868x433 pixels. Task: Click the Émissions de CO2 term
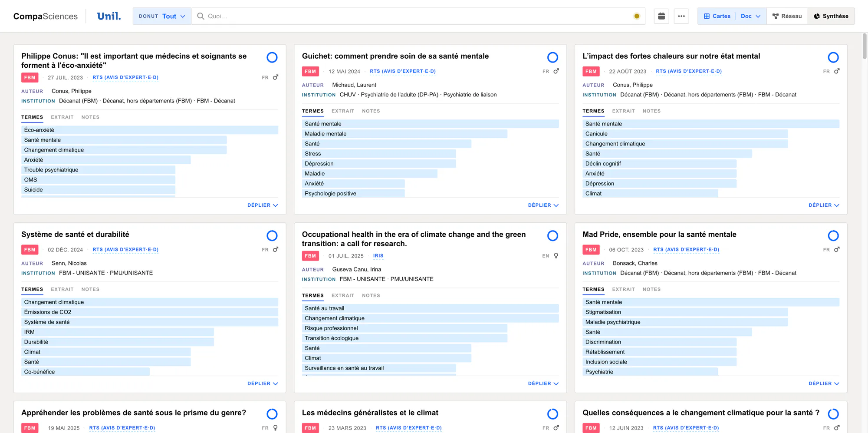(150, 312)
